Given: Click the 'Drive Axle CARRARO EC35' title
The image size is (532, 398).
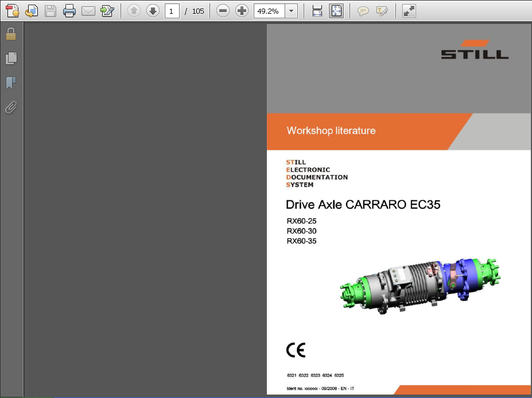Looking at the screenshot, I should tap(363, 204).
